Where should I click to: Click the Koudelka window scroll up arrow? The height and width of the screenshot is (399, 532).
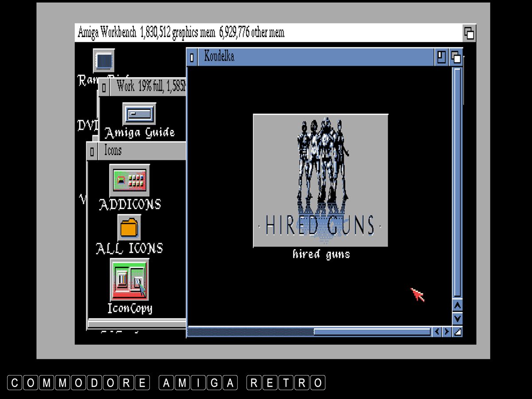pyautogui.click(x=458, y=305)
